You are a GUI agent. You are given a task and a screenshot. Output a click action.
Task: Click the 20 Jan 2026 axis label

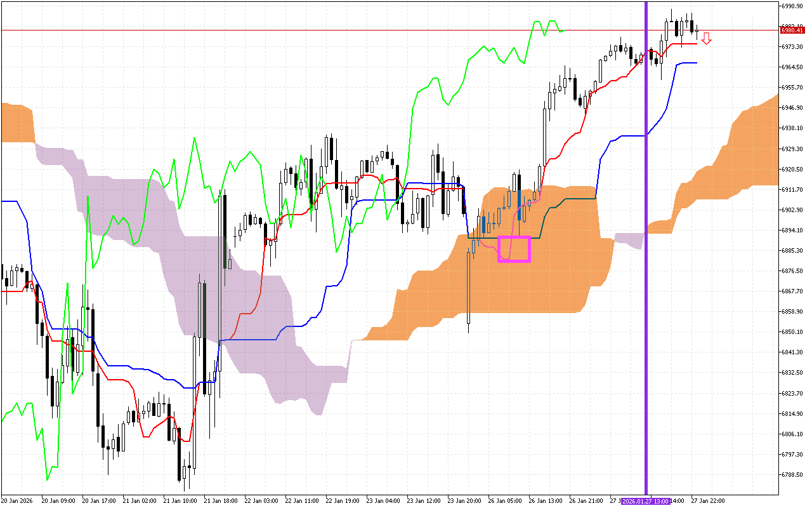[x=18, y=501]
